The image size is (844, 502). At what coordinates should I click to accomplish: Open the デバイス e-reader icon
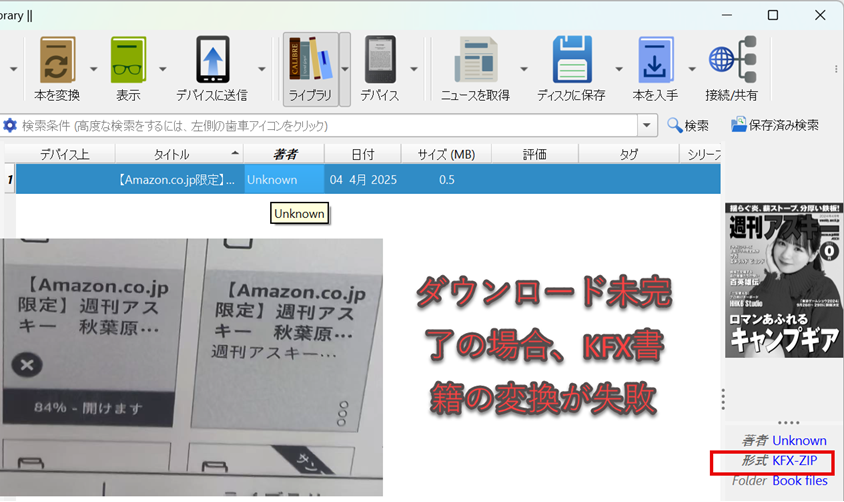coord(380,60)
